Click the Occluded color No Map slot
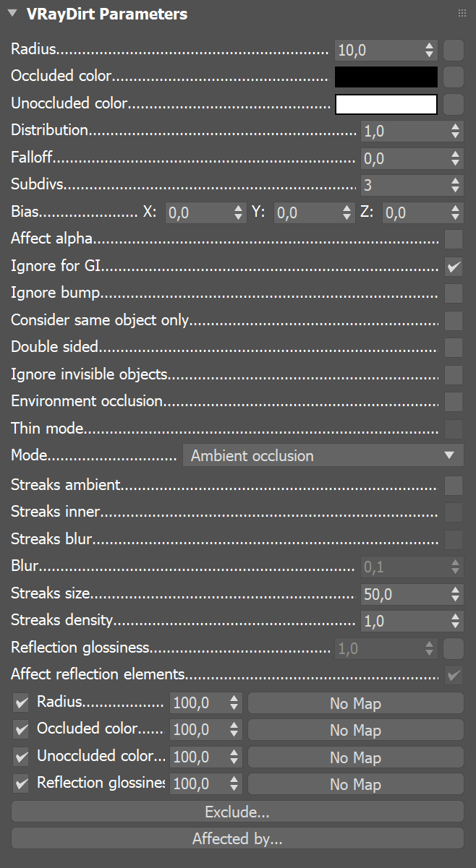The height and width of the screenshot is (868, 476). pyautogui.click(x=355, y=729)
